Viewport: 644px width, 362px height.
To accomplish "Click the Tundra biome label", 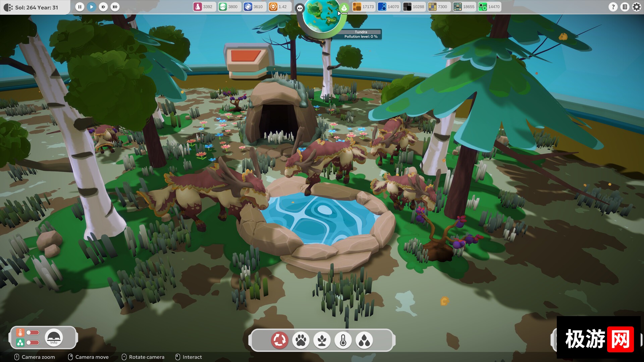I will pyautogui.click(x=361, y=32).
